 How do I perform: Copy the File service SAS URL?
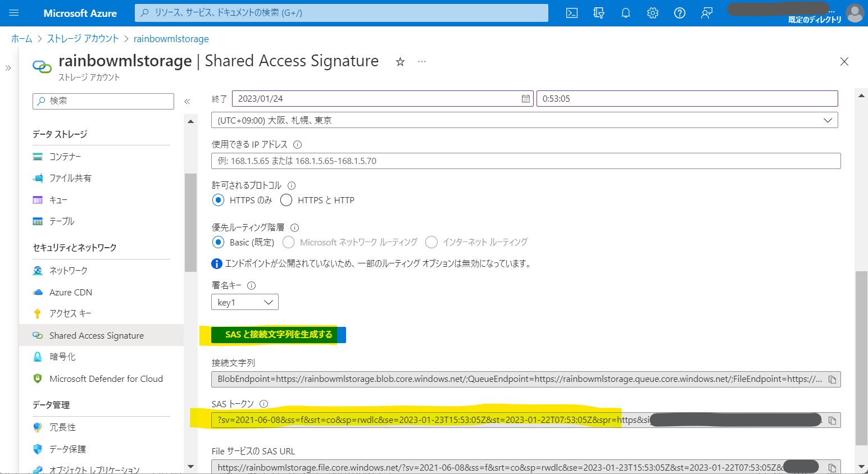(833, 467)
